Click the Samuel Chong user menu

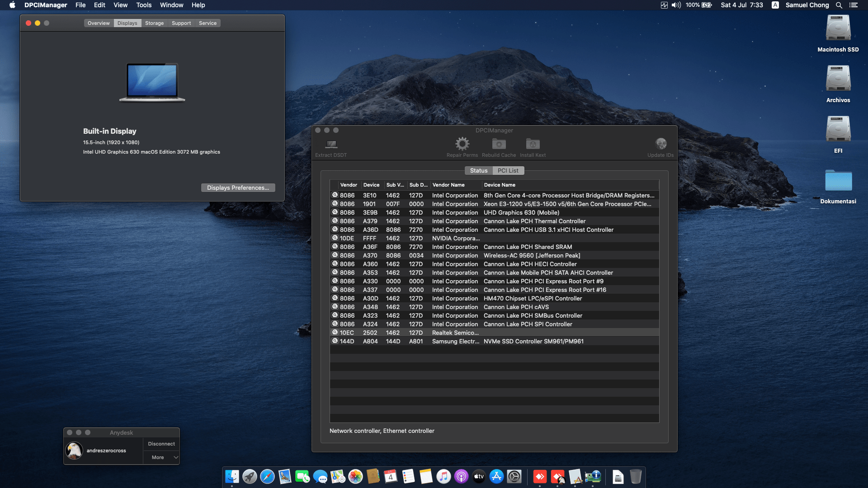807,5
